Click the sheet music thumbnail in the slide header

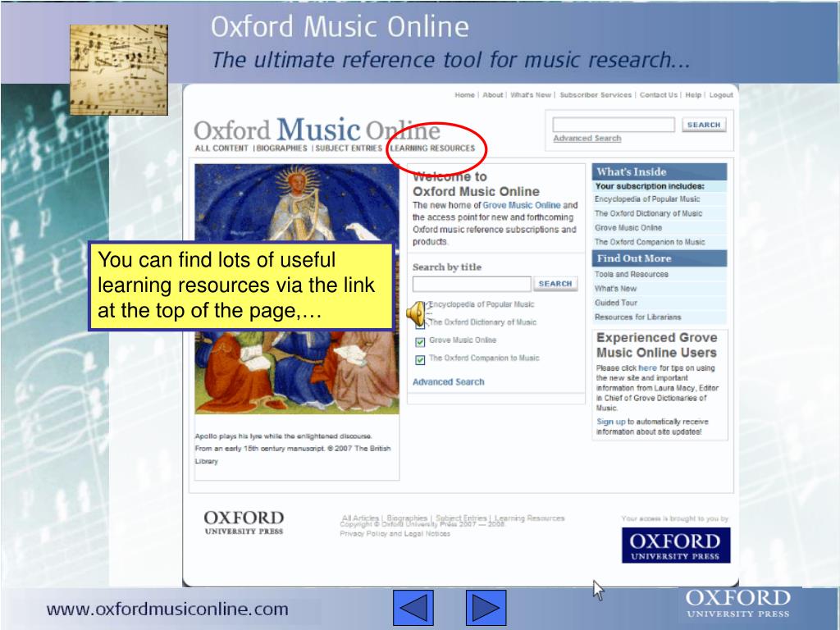click(119, 70)
